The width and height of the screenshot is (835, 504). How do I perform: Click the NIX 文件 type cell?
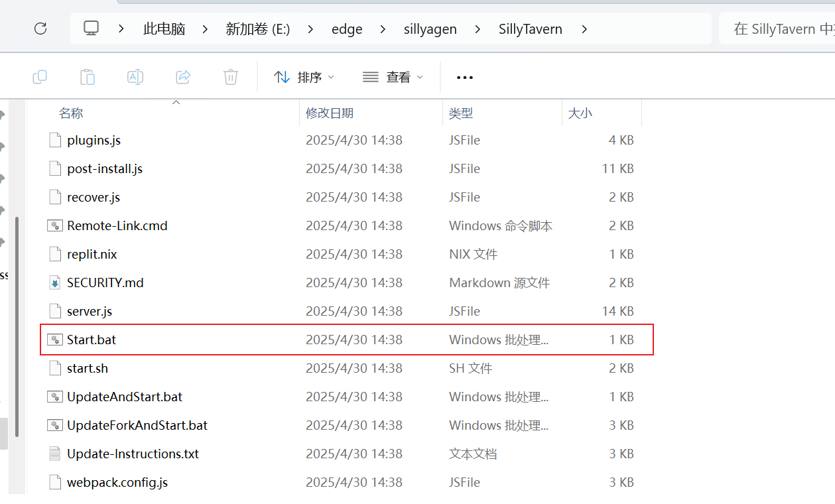(x=474, y=254)
